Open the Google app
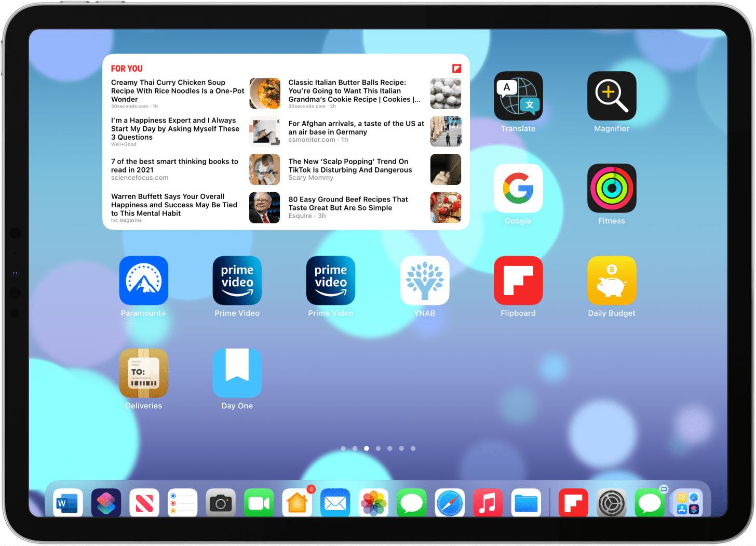 518,188
